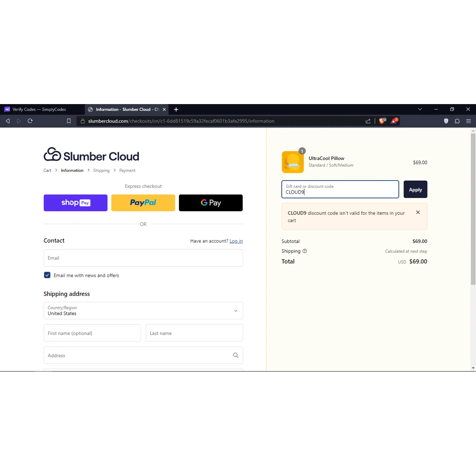The width and height of the screenshot is (476, 476).
Task: Click the address bar URL
Action: click(181, 121)
